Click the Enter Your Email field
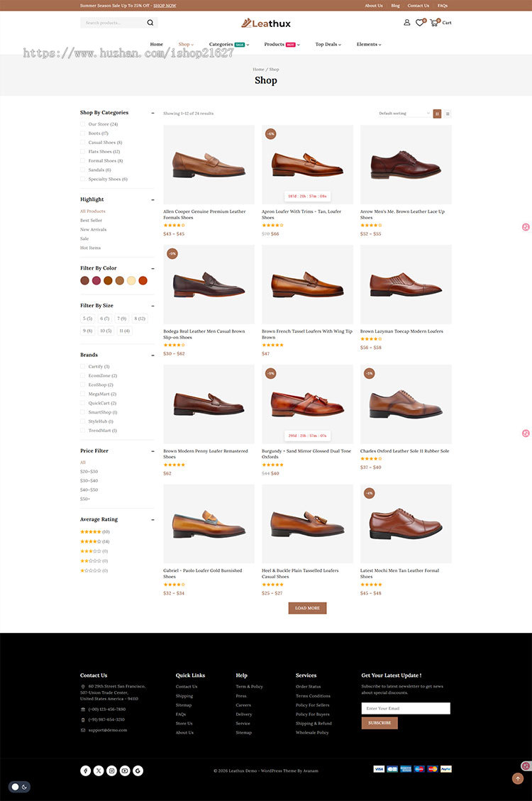Screen dimensions: 532x801 [x=406, y=709]
